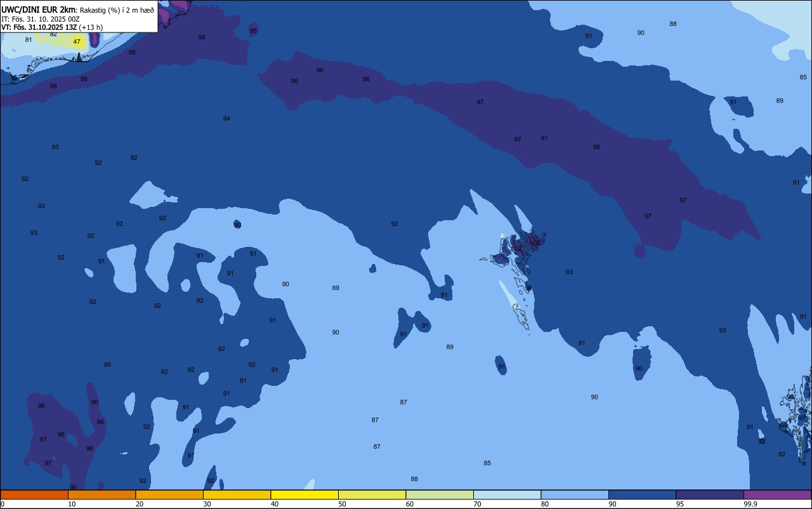The height and width of the screenshot is (509, 812).
Task: Pick the 20–30 amber legend swatch
Action: tap(169, 494)
